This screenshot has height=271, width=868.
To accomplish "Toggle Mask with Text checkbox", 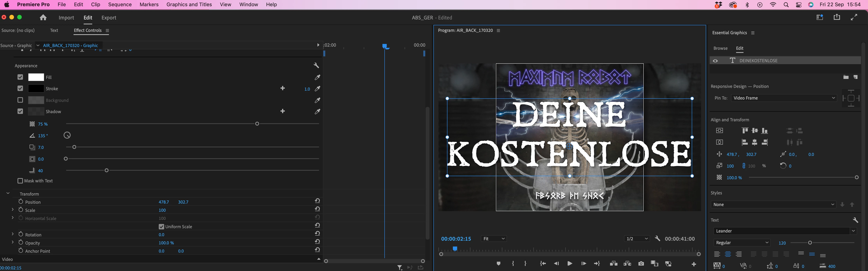I will point(20,181).
